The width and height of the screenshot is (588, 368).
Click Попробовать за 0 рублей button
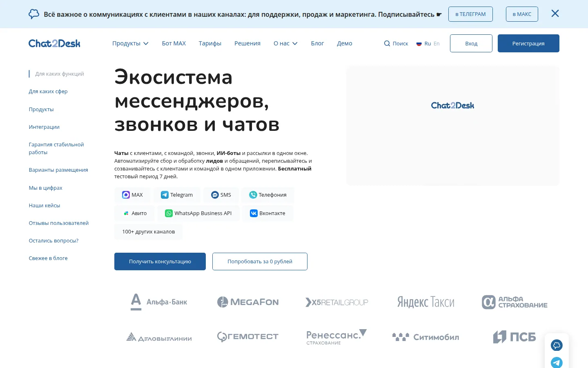(260, 261)
